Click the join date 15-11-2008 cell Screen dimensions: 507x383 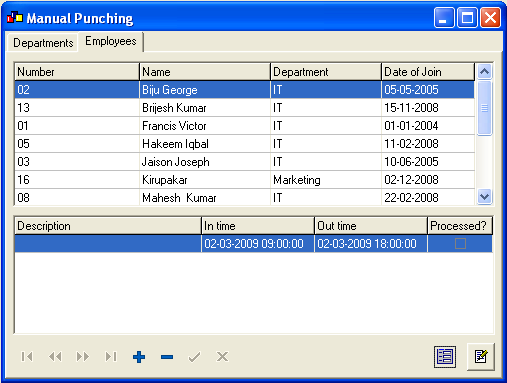(x=428, y=108)
